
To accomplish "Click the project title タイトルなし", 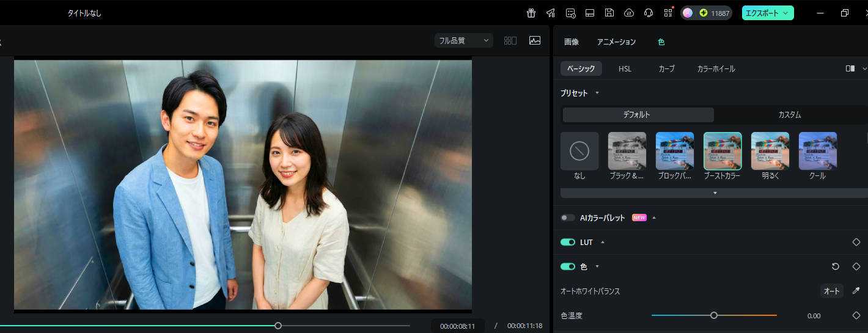I will click(84, 13).
